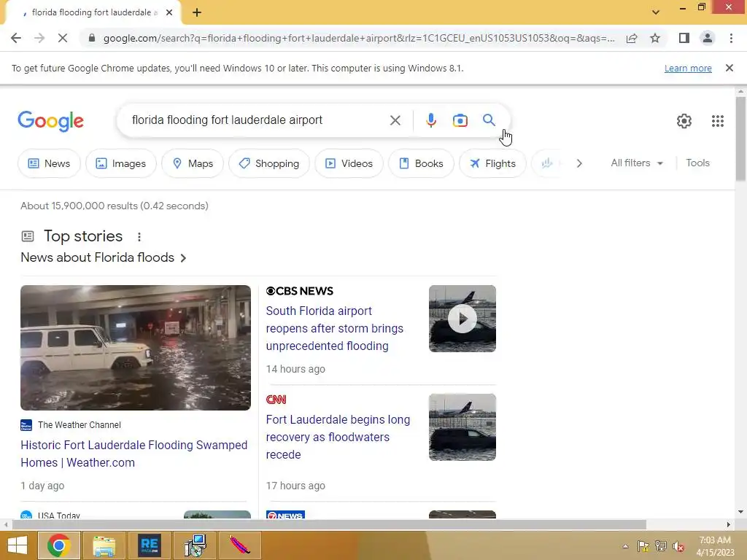747x560 pixels.
Task: Open Chrome tab search dropdown
Action: pos(656,12)
